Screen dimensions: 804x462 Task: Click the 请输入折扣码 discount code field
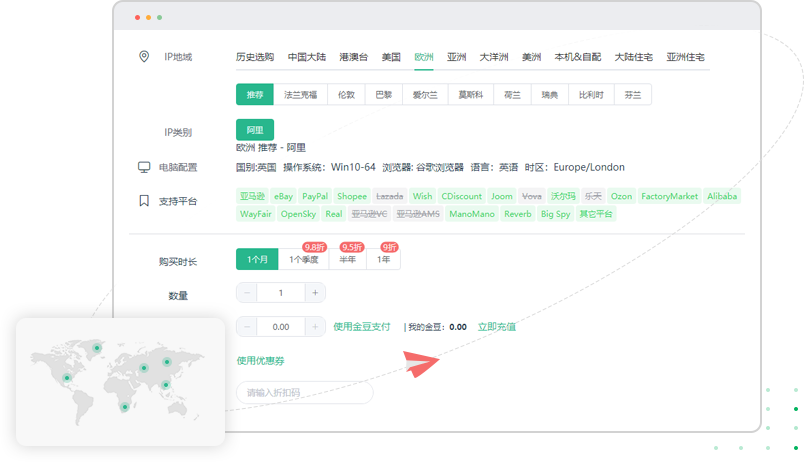pyautogui.click(x=304, y=393)
